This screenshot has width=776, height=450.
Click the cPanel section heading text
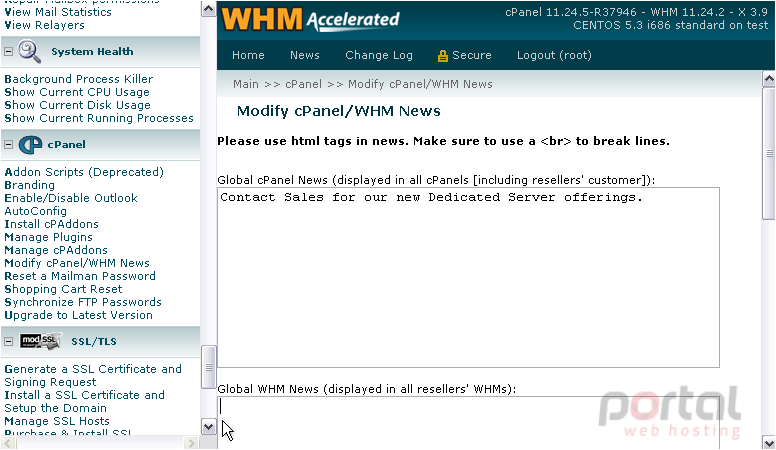click(66, 145)
